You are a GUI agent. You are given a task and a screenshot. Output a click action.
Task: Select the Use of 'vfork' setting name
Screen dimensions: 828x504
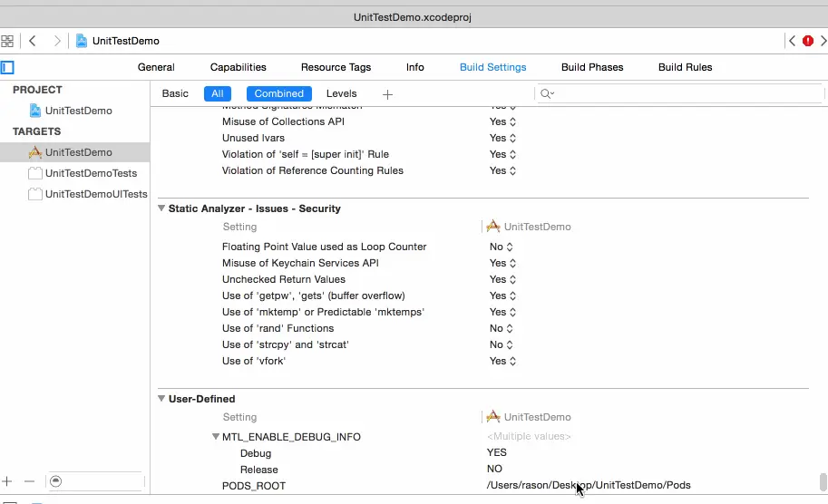pos(253,361)
